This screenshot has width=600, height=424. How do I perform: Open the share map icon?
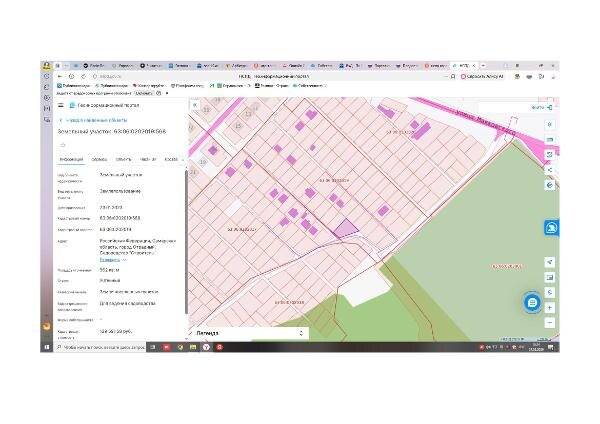550,170
